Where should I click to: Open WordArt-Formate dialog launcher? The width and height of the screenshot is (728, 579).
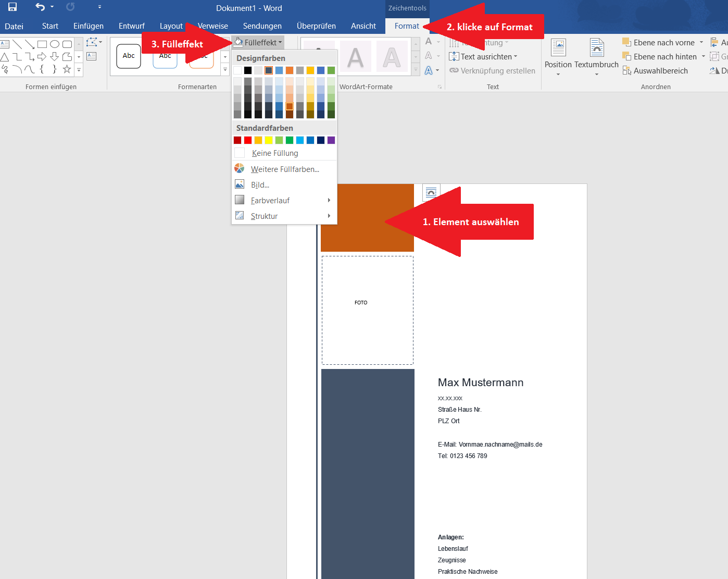click(440, 87)
